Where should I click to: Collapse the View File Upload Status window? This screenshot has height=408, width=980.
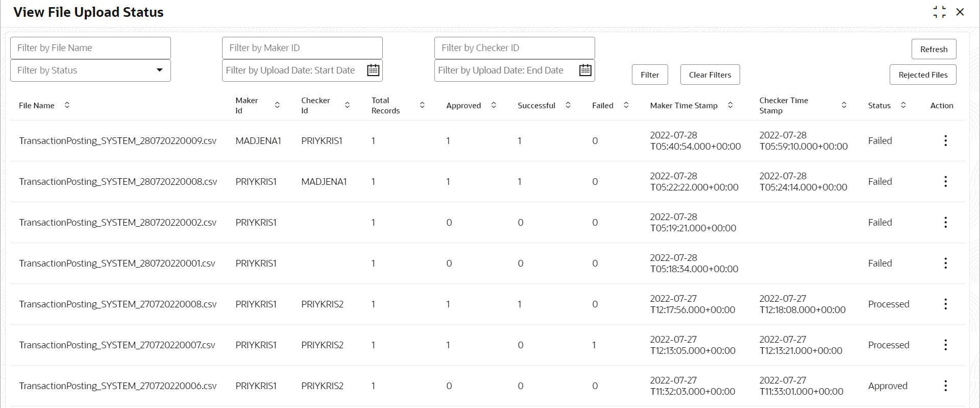[939, 12]
